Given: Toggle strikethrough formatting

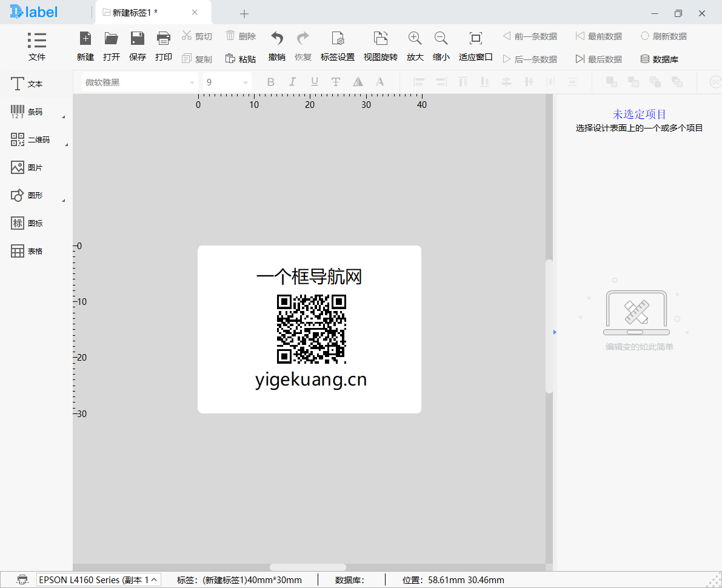Looking at the screenshot, I should tap(336, 82).
